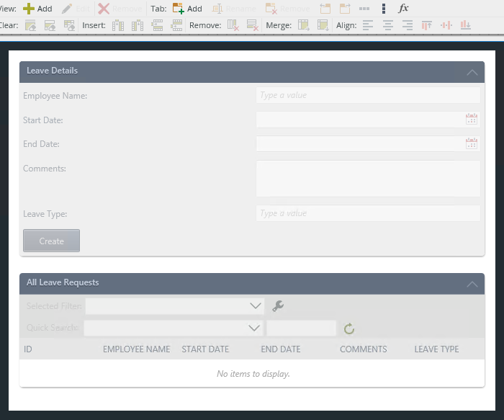Click the filter configuration wrench icon
The height and width of the screenshot is (420, 504).
click(278, 306)
